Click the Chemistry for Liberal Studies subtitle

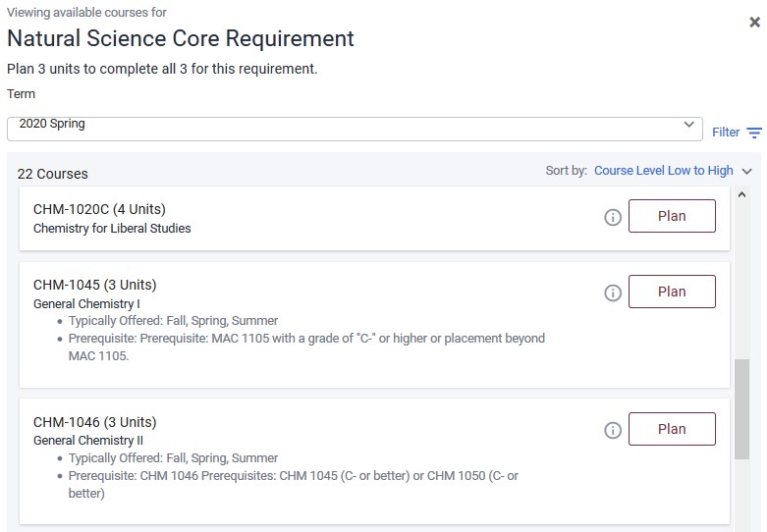pyautogui.click(x=112, y=229)
